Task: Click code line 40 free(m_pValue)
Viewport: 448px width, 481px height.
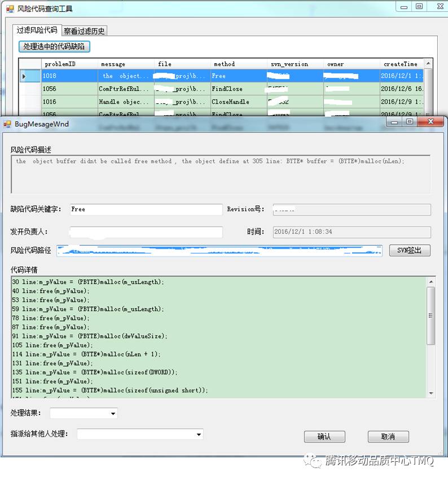Action: [51, 291]
